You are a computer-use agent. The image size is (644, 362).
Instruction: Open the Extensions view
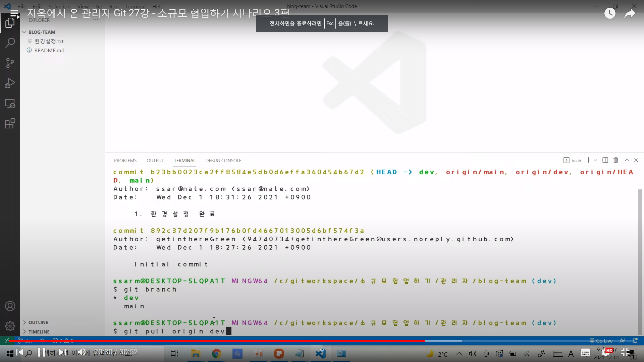(x=10, y=124)
